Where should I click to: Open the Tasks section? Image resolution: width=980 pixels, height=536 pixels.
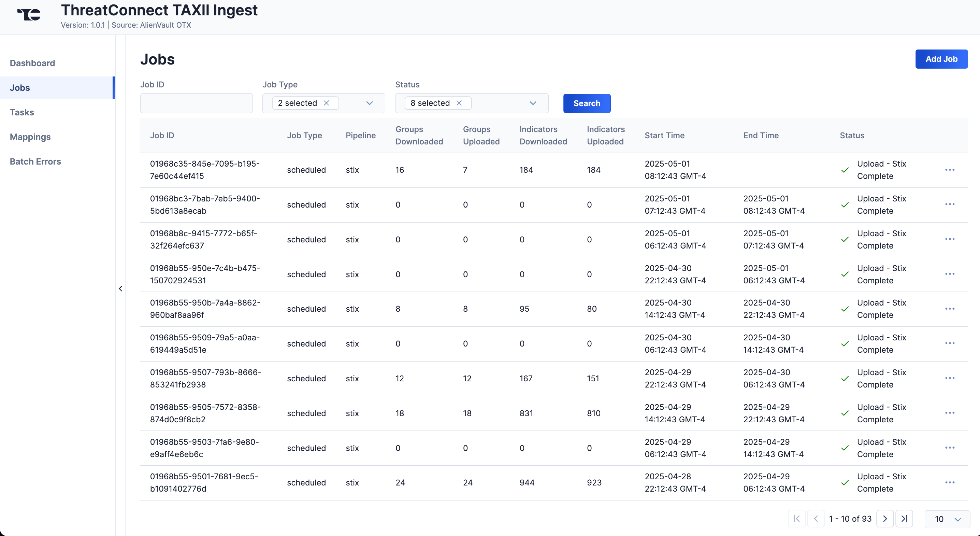click(22, 112)
